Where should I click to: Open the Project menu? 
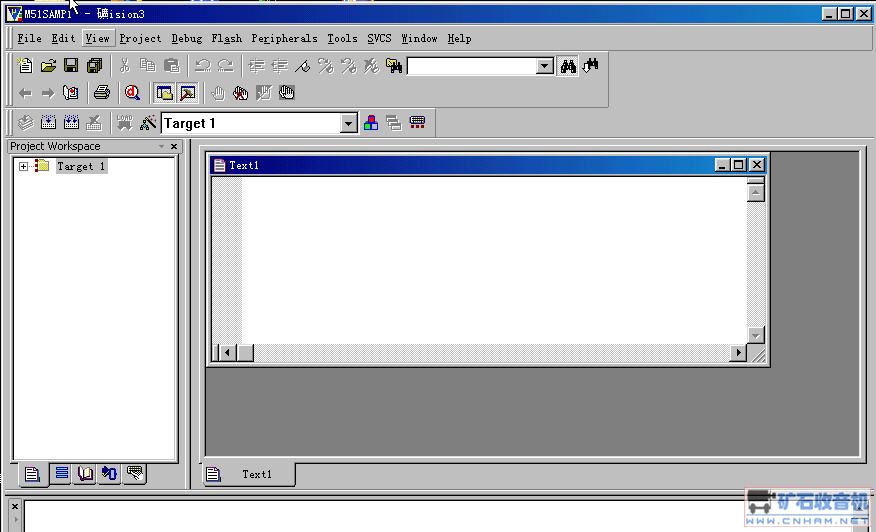[140, 39]
